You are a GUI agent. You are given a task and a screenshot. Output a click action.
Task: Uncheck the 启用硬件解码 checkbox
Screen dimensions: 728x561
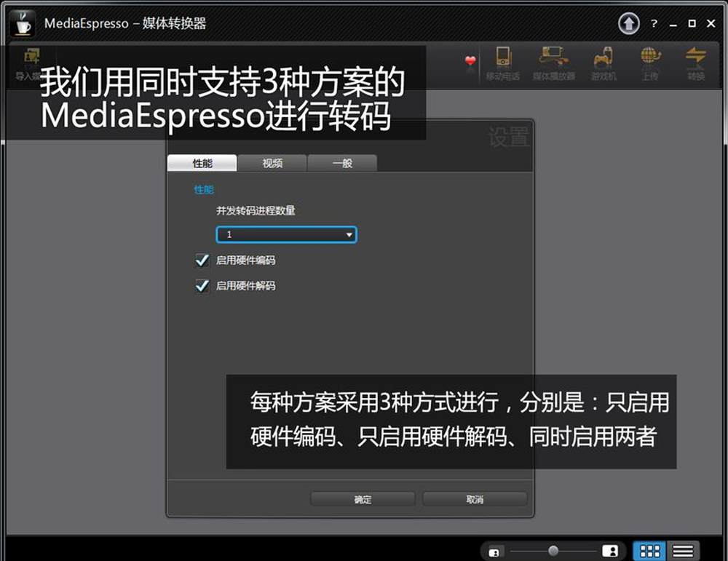[x=202, y=286]
